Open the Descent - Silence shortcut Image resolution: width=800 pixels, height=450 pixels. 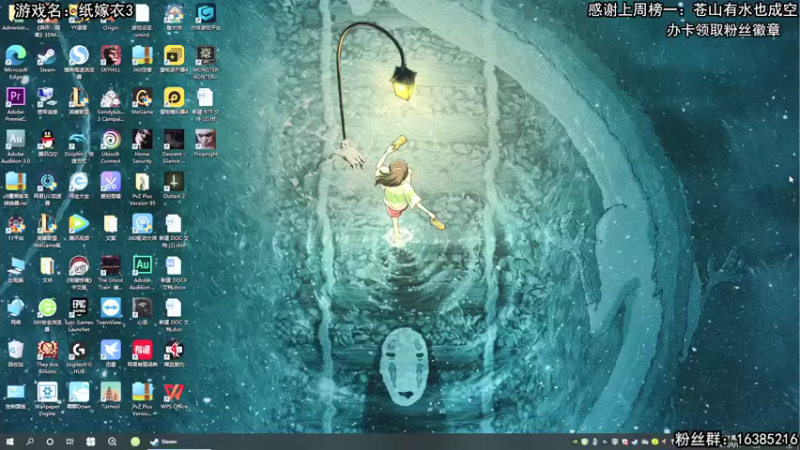point(174,146)
